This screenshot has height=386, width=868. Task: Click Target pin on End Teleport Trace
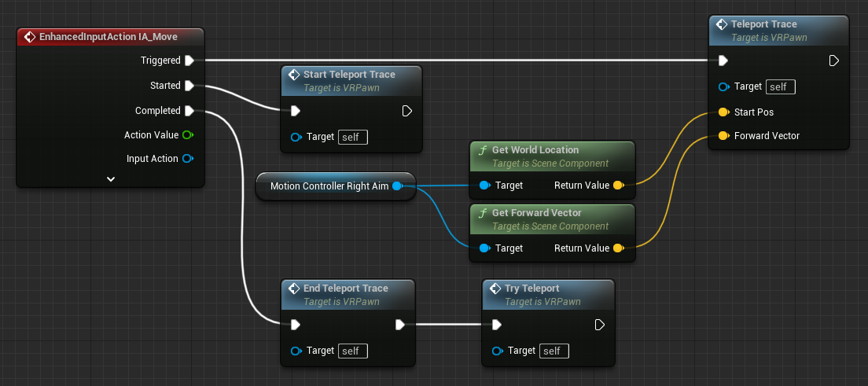click(x=296, y=351)
